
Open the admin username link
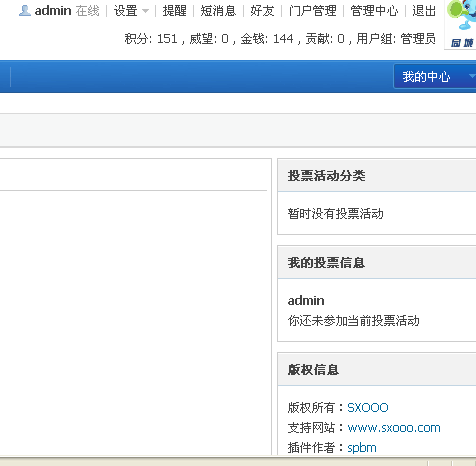point(53,11)
